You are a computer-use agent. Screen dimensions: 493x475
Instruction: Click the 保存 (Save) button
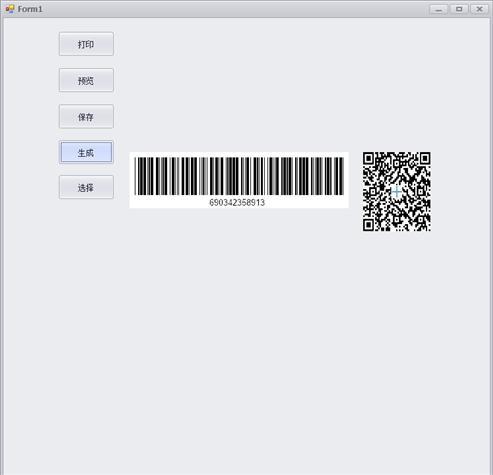tap(86, 117)
